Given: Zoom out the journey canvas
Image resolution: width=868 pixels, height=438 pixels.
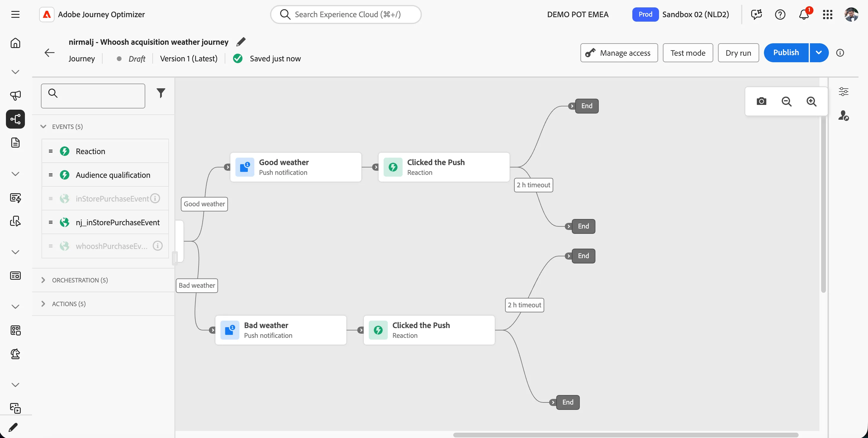Looking at the screenshot, I should (786, 101).
